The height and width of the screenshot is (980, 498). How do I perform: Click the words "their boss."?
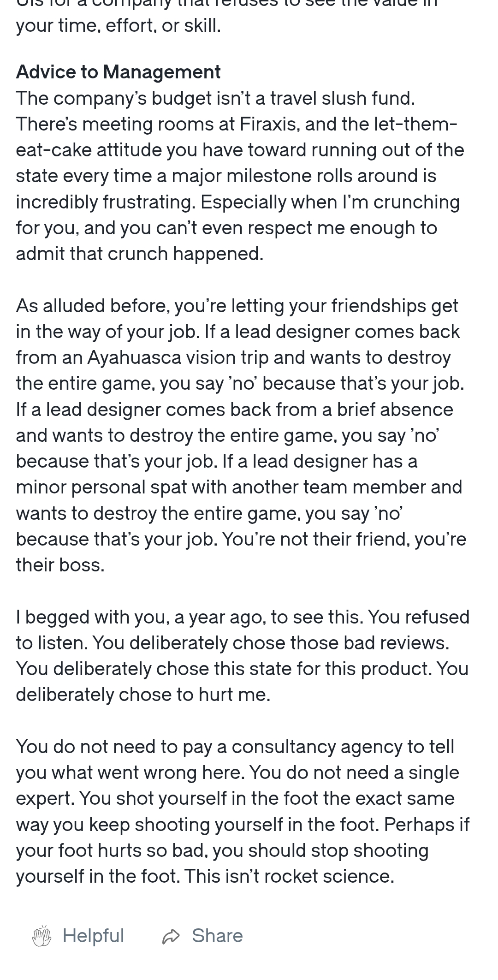click(x=60, y=565)
